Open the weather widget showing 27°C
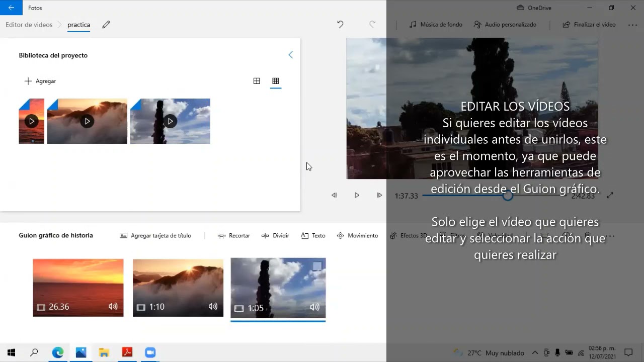This screenshot has width=644, height=362. click(489, 353)
